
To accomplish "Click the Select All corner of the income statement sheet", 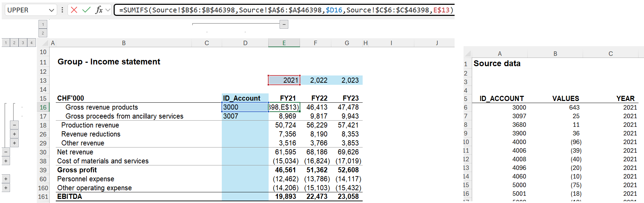I will coord(43,43).
